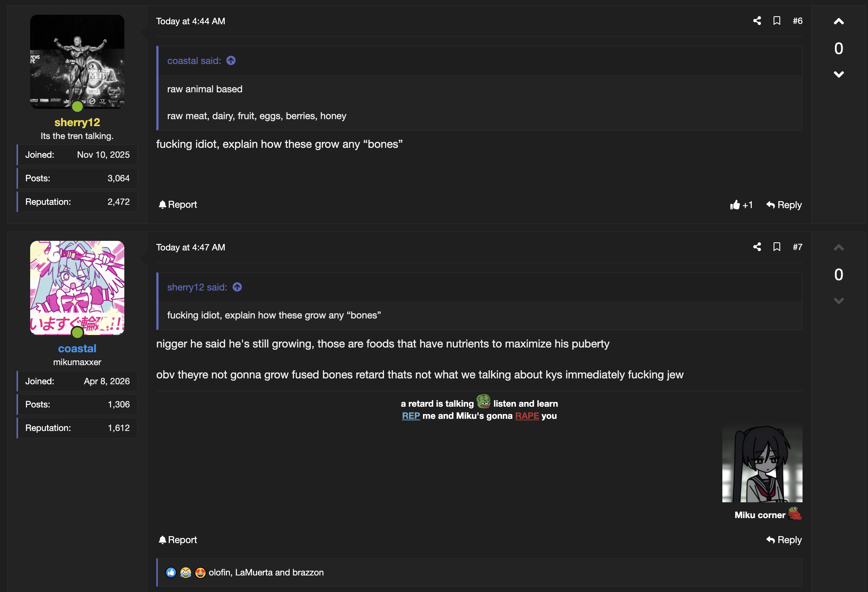Bookmark post #7

click(x=776, y=247)
